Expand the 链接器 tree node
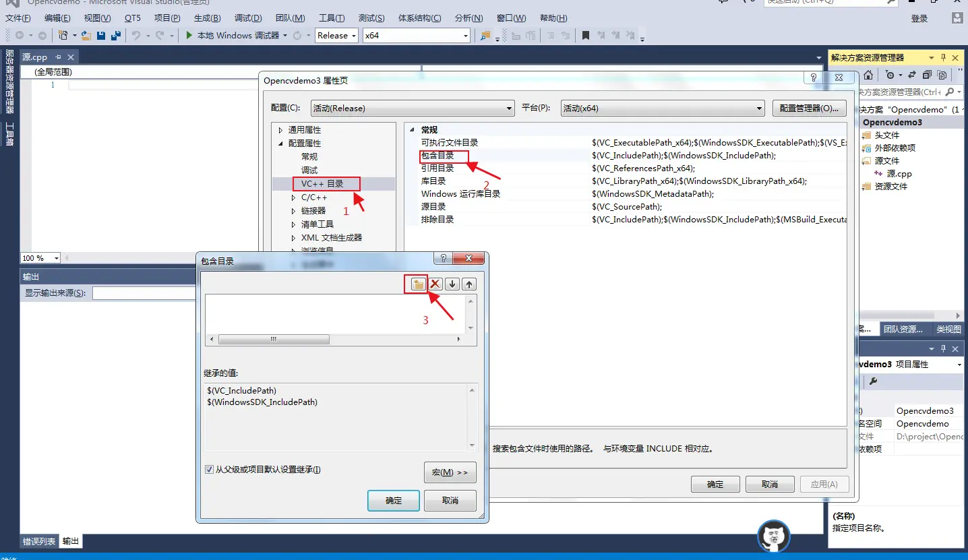This screenshot has width=968, height=560. pyautogui.click(x=293, y=211)
